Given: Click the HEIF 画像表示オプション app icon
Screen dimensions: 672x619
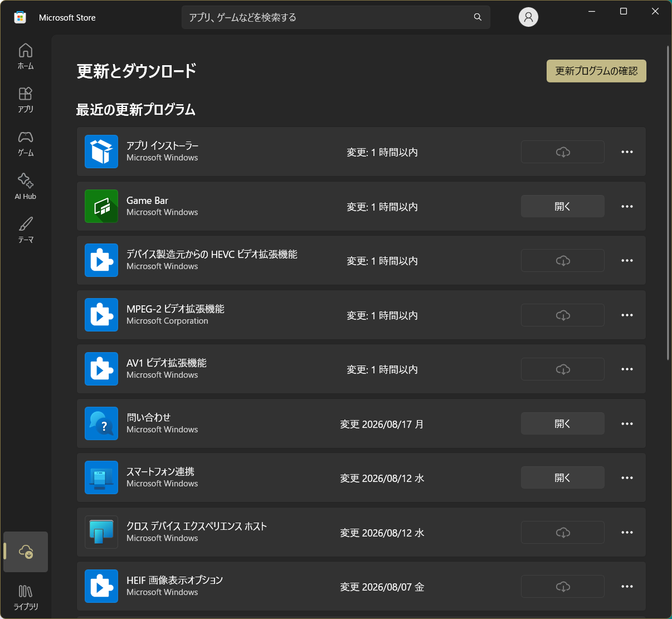Looking at the screenshot, I should click(x=101, y=586).
